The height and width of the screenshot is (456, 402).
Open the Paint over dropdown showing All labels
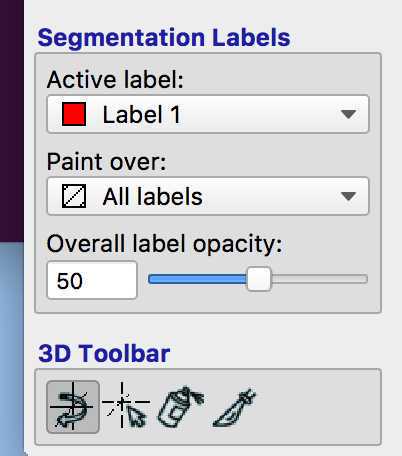point(208,196)
